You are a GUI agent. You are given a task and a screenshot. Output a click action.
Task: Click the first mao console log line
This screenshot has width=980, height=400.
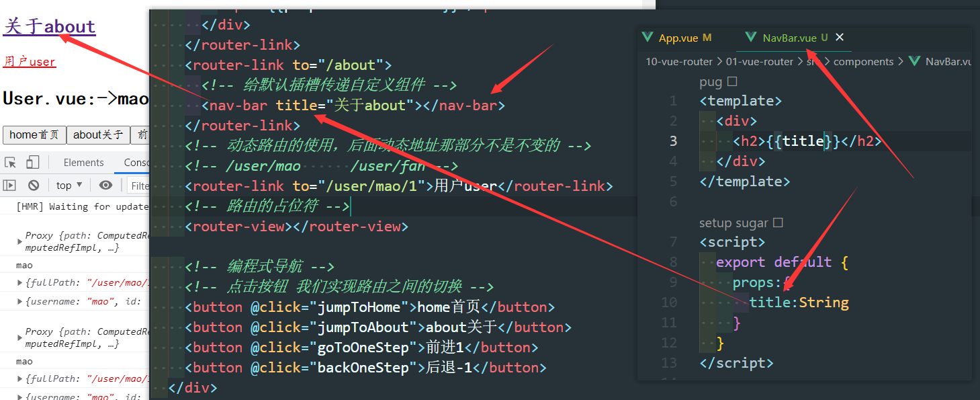click(x=24, y=266)
